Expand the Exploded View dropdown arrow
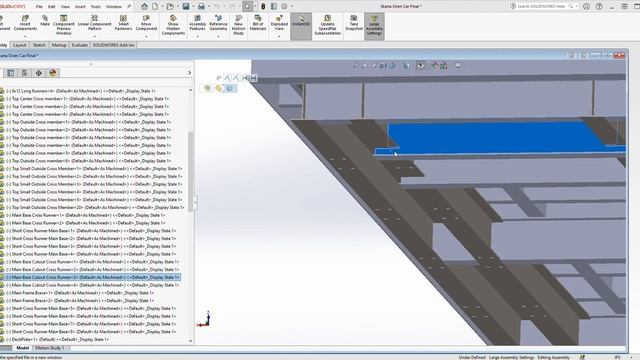Screen dimensions: 640x360 pos(279,37)
